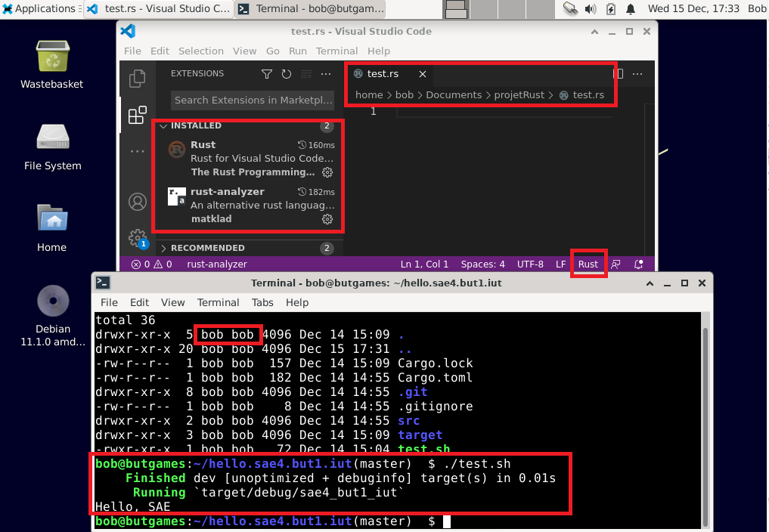
Task: Open Extensions view more actions menu
Action: coord(326,74)
